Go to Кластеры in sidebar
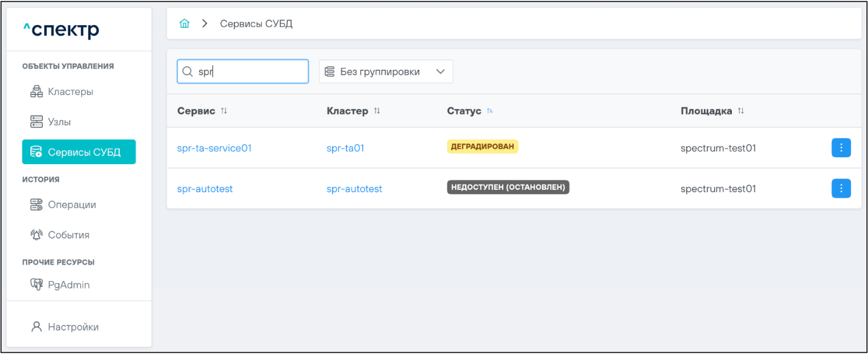The height and width of the screenshot is (354, 868). 70,92
